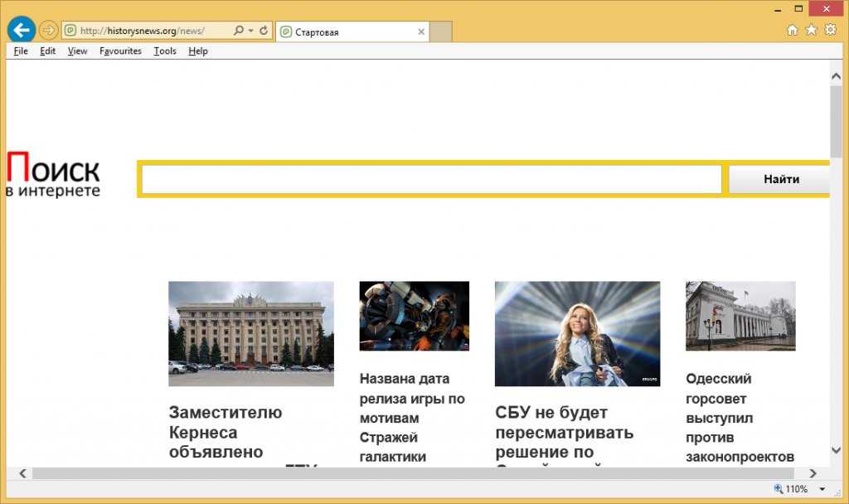Open the blonde singer article image
Screen dimensions: 849x504
tap(577, 333)
